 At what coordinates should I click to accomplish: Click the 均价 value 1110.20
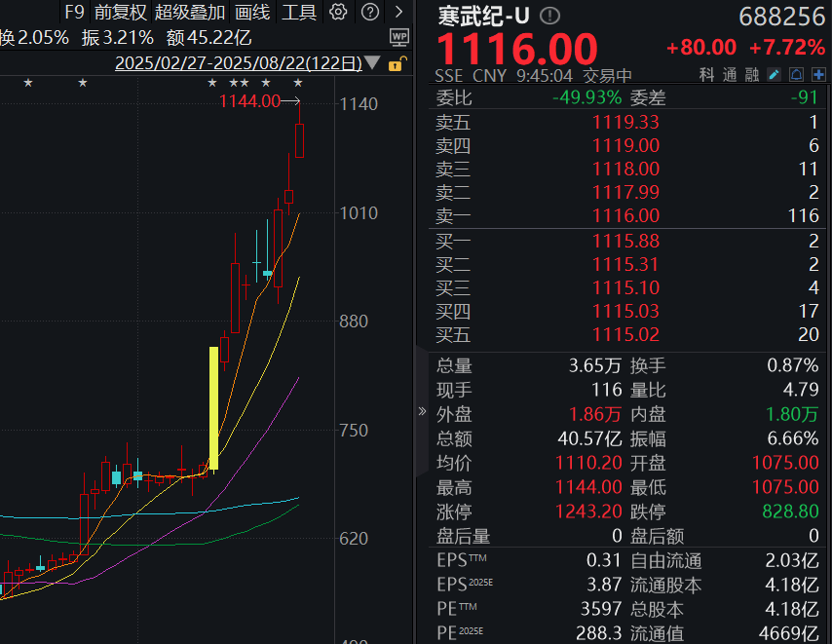588,463
